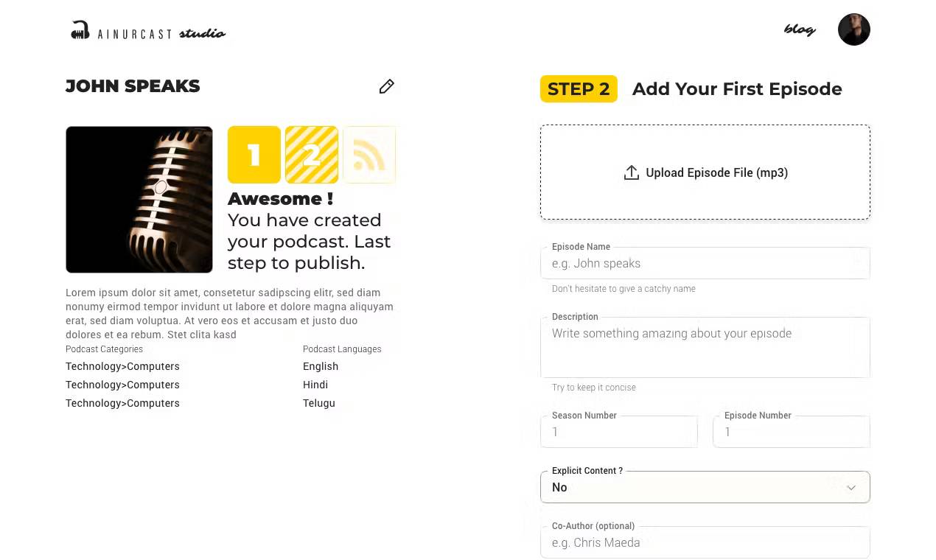Open the blog menu item
The width and height of the screenshot is (936, 560).
click(x=800, y=30)
